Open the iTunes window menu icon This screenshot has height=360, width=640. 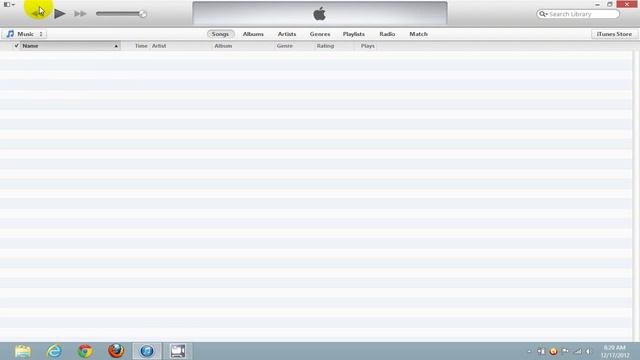9,4
